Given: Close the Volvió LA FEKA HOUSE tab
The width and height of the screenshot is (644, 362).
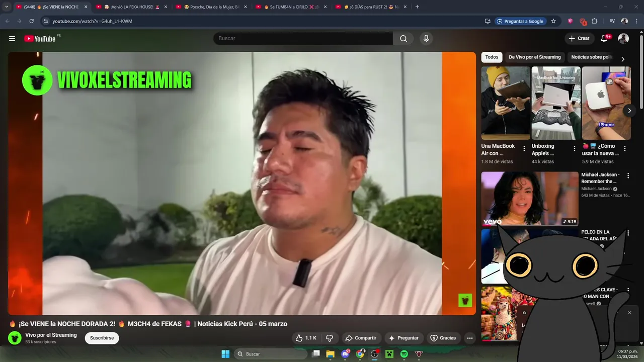Looking at the screenshot, I should [166, 7].
